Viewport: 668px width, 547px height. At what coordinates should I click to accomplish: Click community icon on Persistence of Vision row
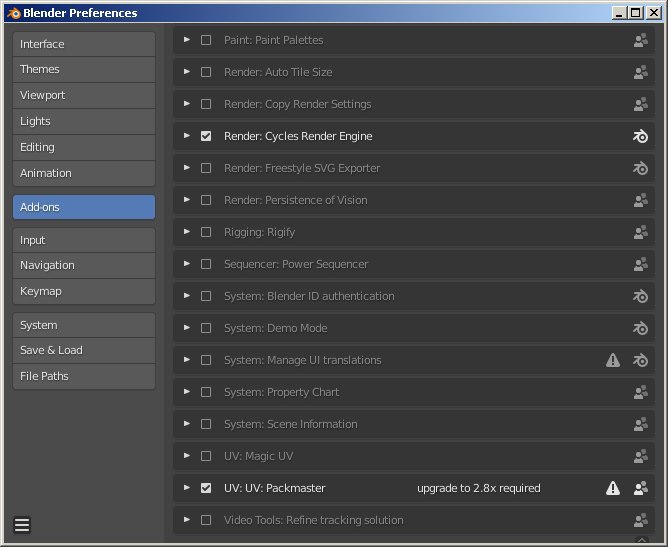pos(640,200)
